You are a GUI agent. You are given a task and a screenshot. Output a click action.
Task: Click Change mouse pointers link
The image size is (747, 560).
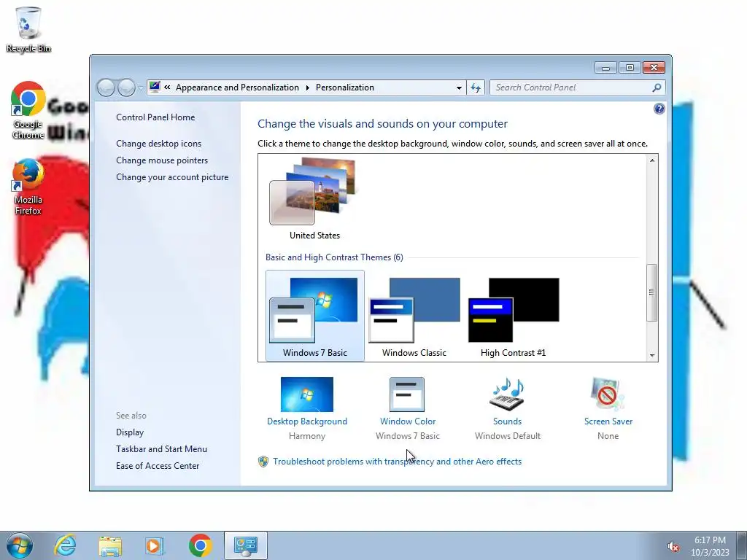[162, 160]
